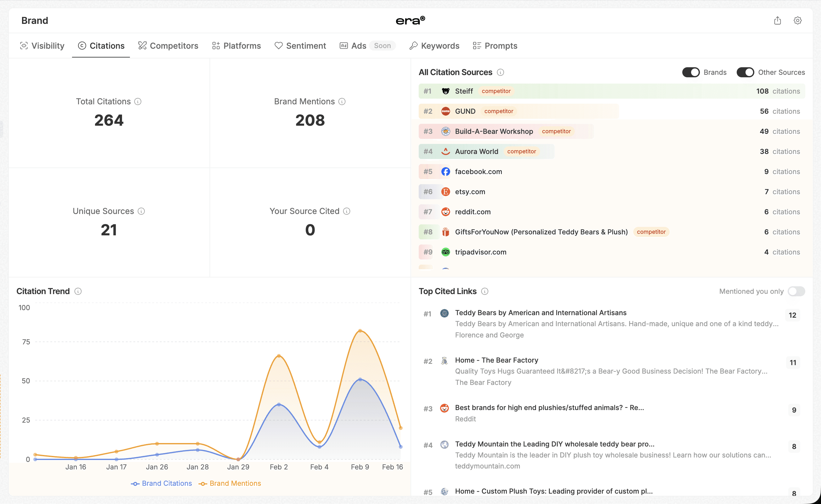Screen dimensions: 821x504
Task: Click info icon beside All Citation Sources
Action: pos(500,72)
